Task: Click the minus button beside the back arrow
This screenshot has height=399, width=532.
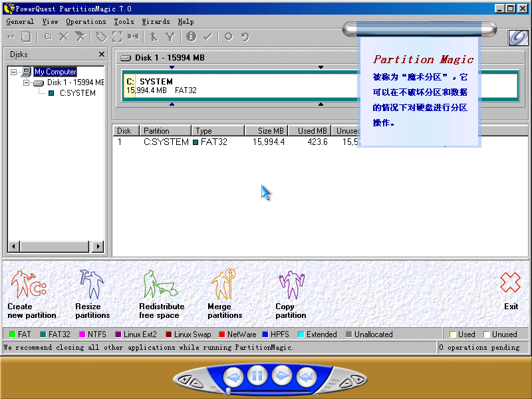Action: [197, 384]
